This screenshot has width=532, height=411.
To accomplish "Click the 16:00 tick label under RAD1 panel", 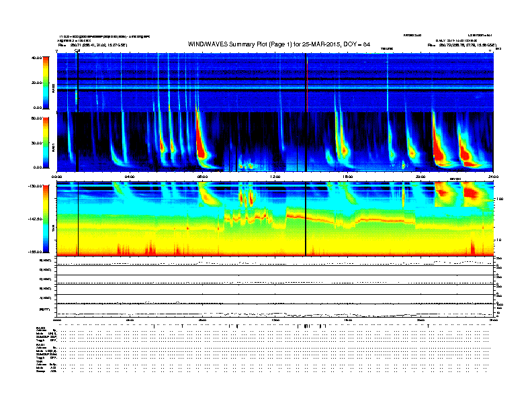I will (348, 177).
